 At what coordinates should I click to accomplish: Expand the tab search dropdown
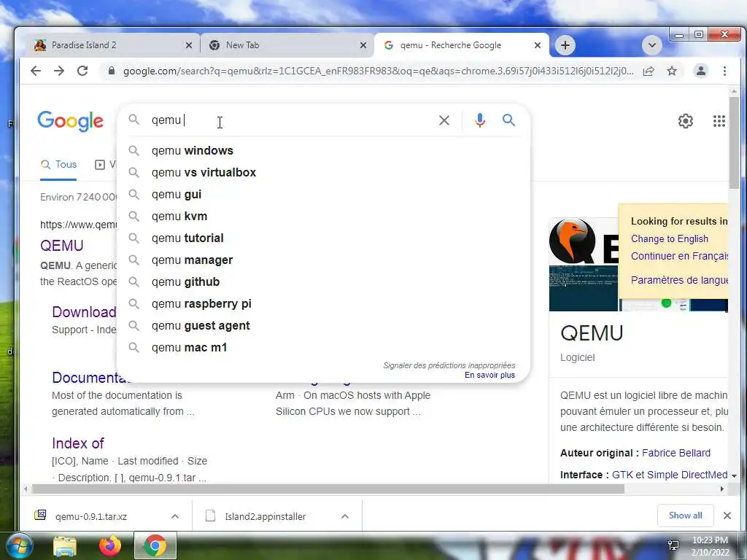(651, 45)
